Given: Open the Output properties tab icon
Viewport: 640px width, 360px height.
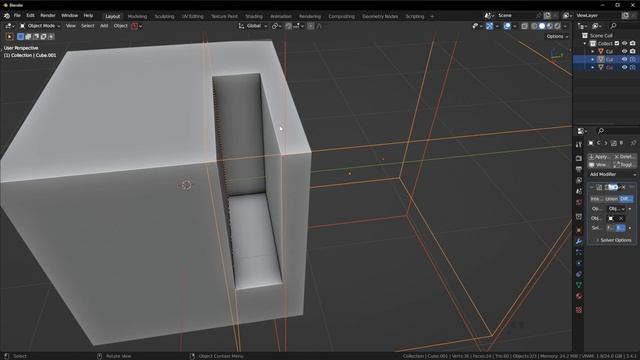Looking at the screenshot, I should coord(579,169).
